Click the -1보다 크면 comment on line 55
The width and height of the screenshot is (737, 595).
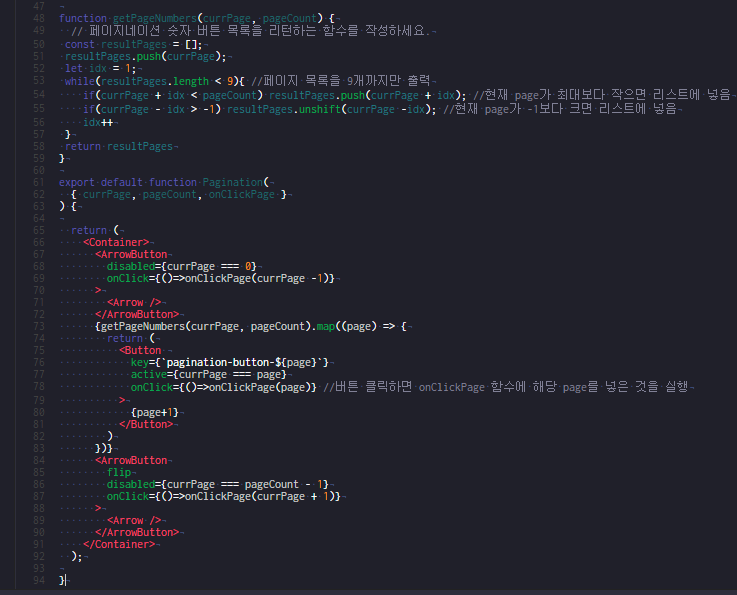click(x=559, y=109)
